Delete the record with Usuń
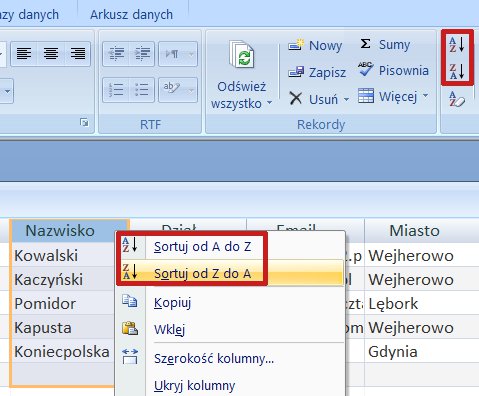 (313, 99)
